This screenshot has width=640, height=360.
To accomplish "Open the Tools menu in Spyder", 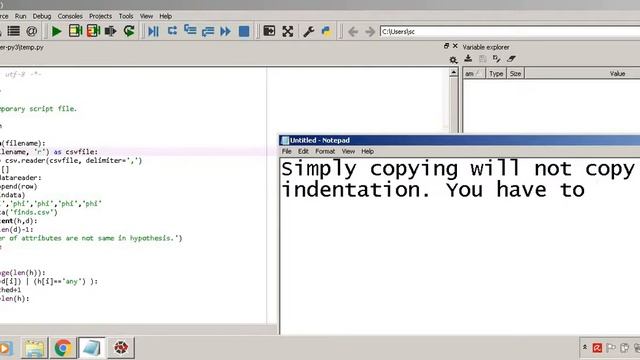I will [x=126, y=16].
